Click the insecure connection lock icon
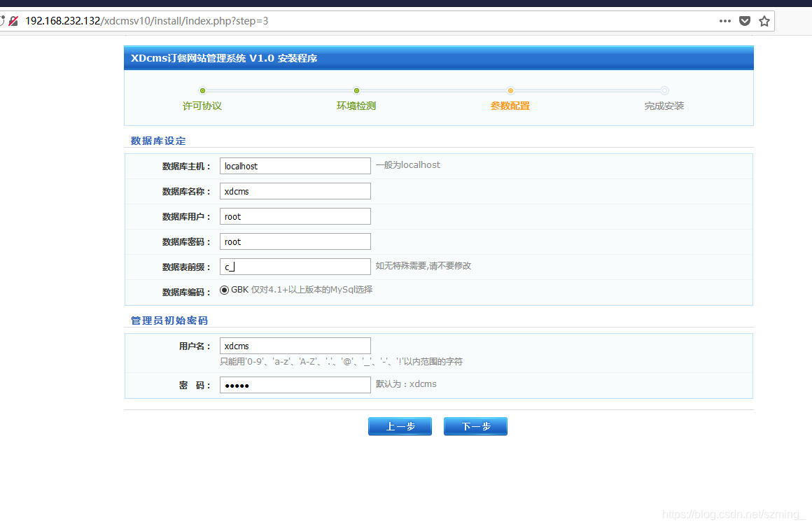Screen dimensions: 812x527 (14, 21)
